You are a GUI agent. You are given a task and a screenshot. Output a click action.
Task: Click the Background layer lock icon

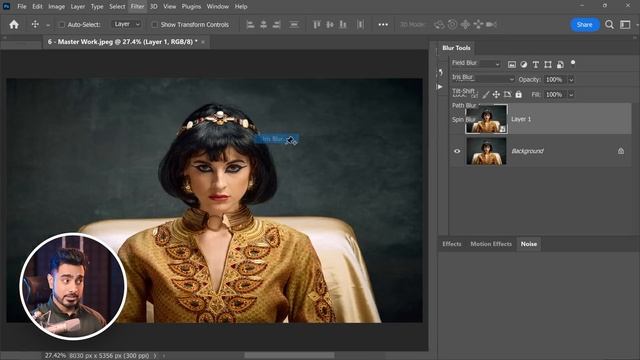tap(621, 151)
